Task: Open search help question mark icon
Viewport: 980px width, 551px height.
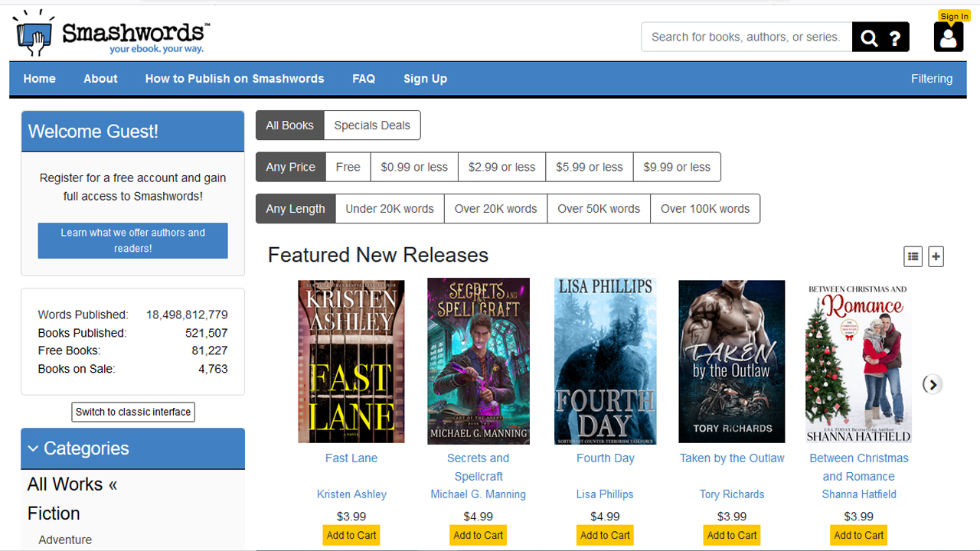Action: (894, 37)
